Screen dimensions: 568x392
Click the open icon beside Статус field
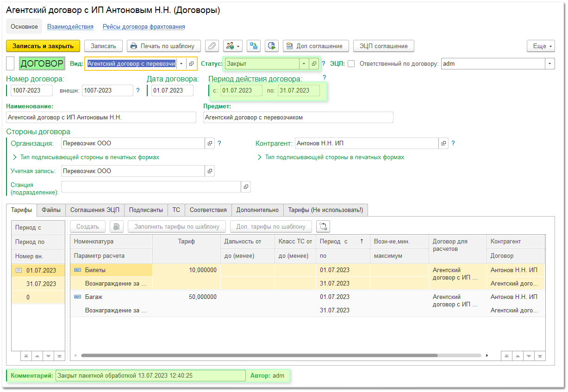[314, 64]
